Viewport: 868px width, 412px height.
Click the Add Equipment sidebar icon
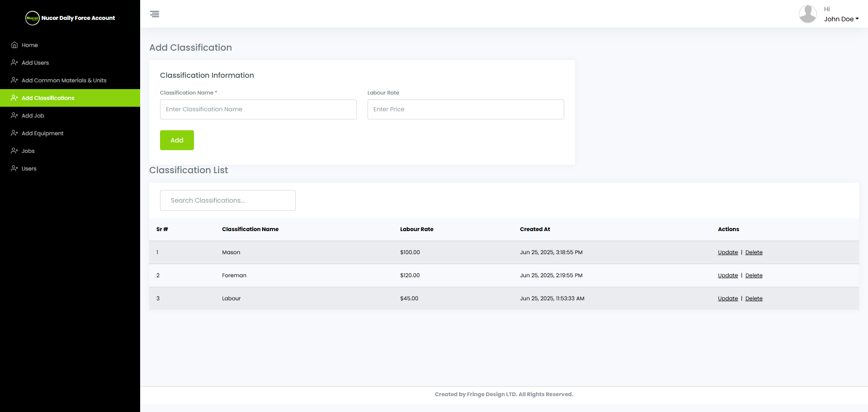pos(14,133)
